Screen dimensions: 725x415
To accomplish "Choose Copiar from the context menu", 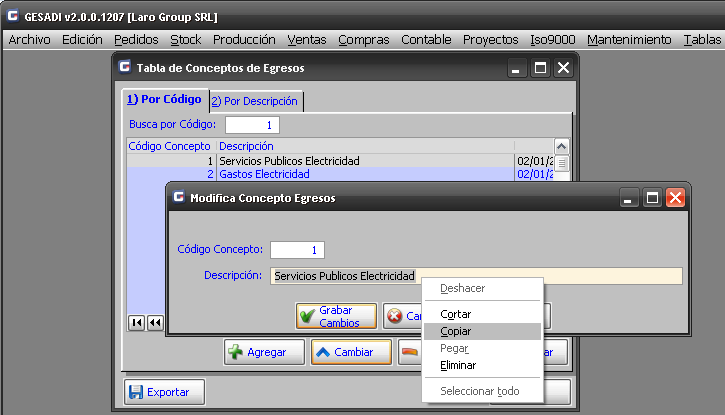I will click(456, 331).
